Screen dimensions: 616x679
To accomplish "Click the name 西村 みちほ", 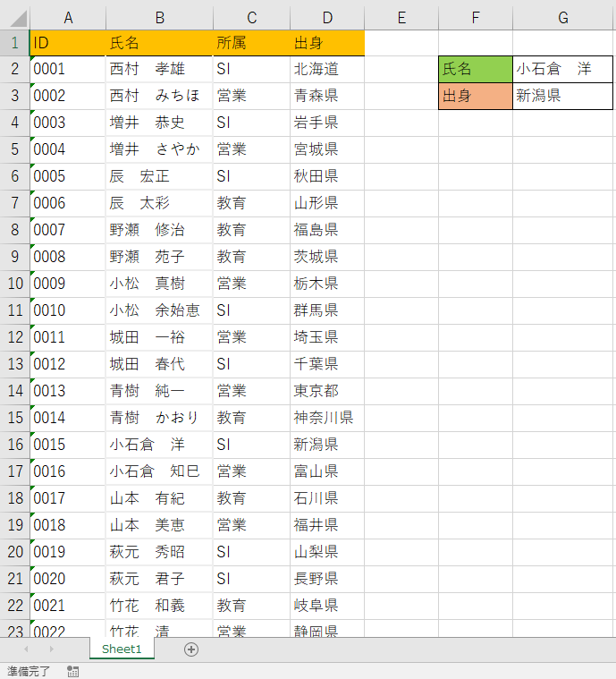I will click(155, 96).
